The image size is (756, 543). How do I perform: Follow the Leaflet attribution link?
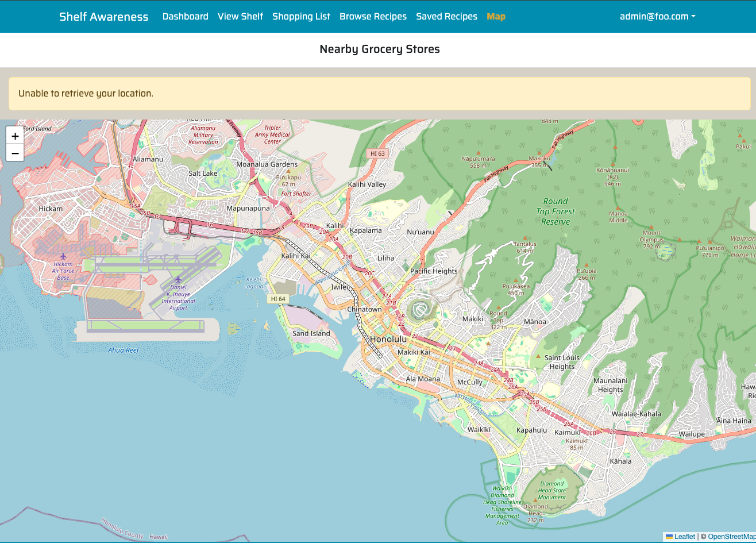[x=684, y=537]
